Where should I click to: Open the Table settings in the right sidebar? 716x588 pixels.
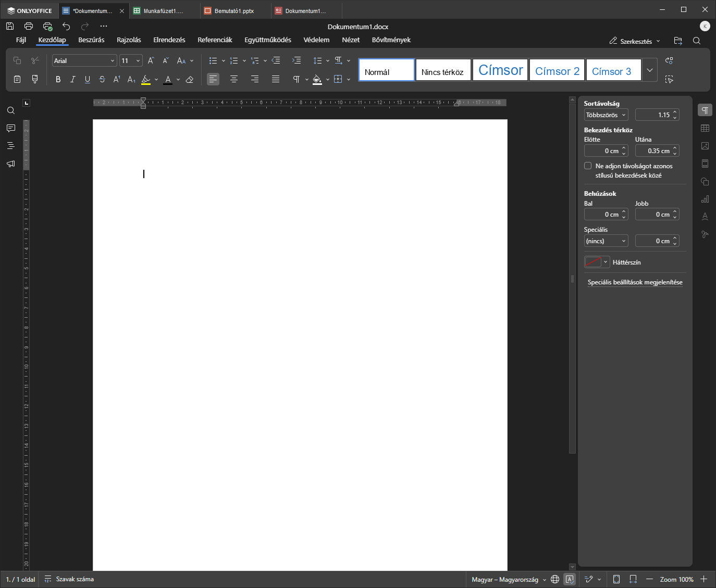point(705,128)
